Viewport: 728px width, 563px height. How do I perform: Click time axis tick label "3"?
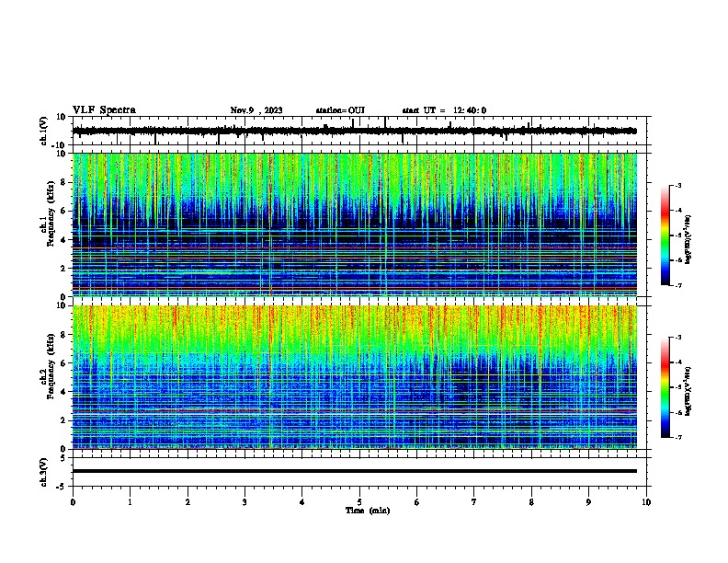tap(245, 502)
